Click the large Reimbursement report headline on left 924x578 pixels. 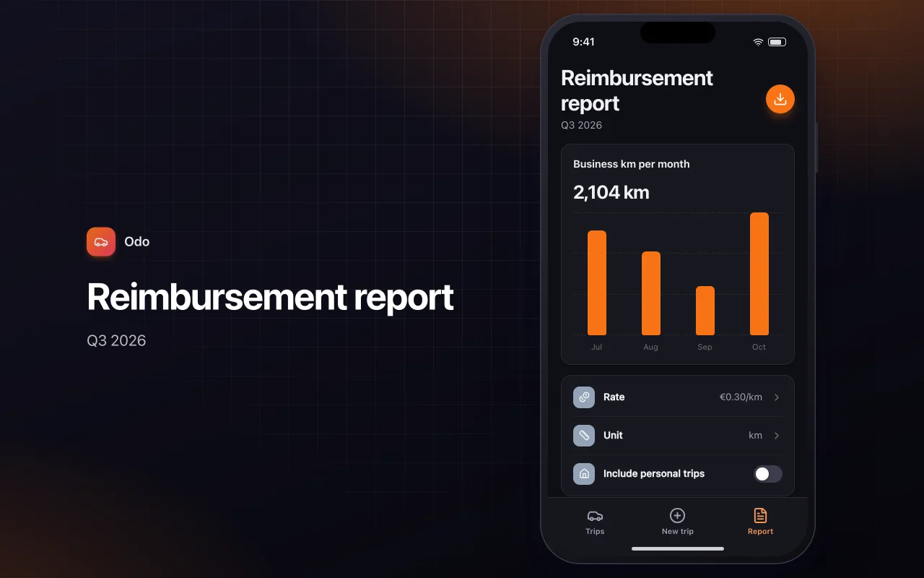pyautogui.click(x=271, y=297)
